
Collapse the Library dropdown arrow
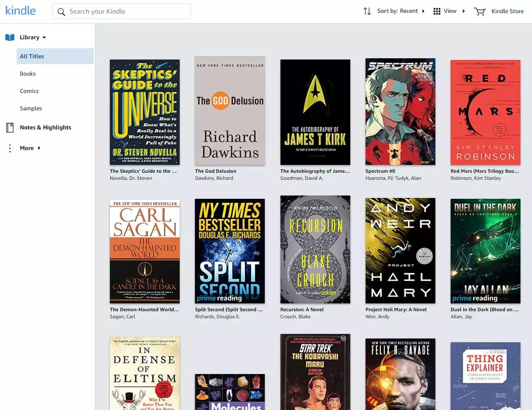(x=44, y=37)
